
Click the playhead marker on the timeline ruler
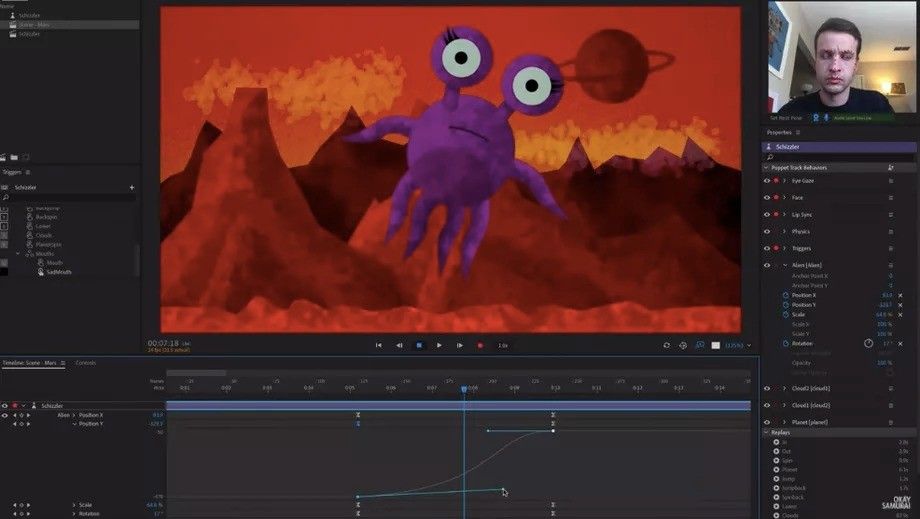[464, 388]
